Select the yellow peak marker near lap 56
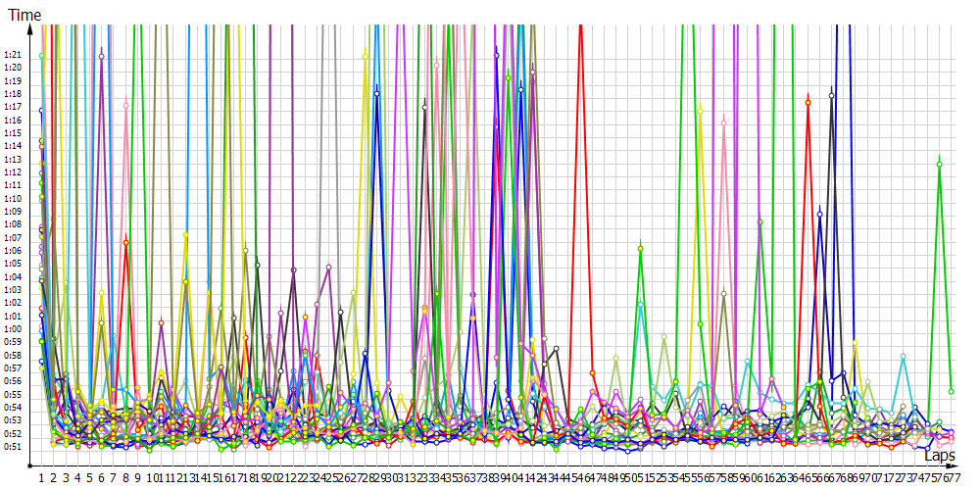 700,111
